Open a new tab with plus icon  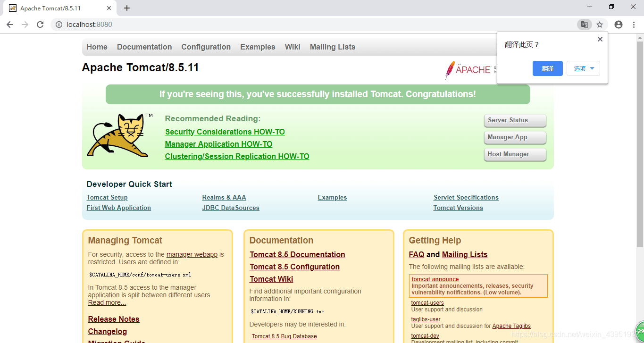point(127,8)
